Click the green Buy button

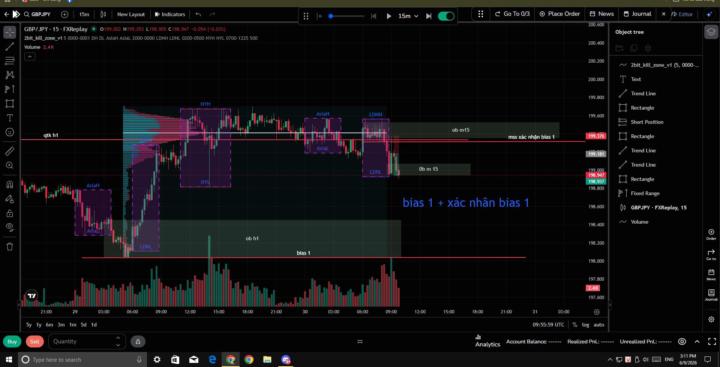coord(12,341)
